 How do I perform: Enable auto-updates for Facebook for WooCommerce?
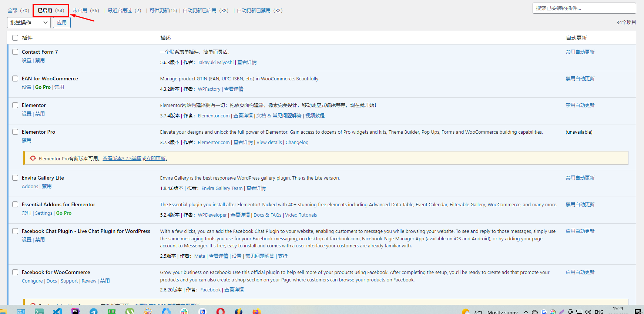coord(580,272)
